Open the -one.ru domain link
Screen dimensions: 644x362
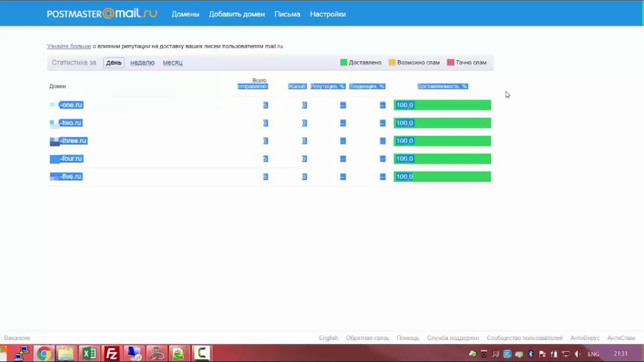pos(71,105)
